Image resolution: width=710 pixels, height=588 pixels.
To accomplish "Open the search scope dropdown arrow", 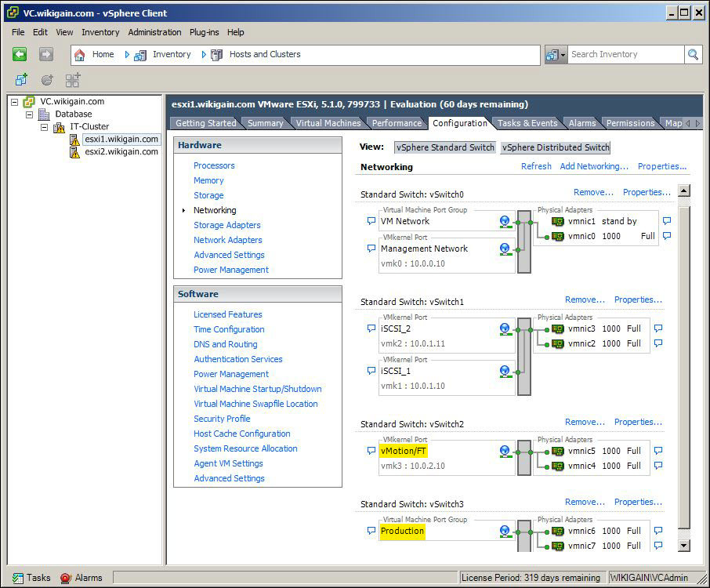I will (x=563, y=55).
